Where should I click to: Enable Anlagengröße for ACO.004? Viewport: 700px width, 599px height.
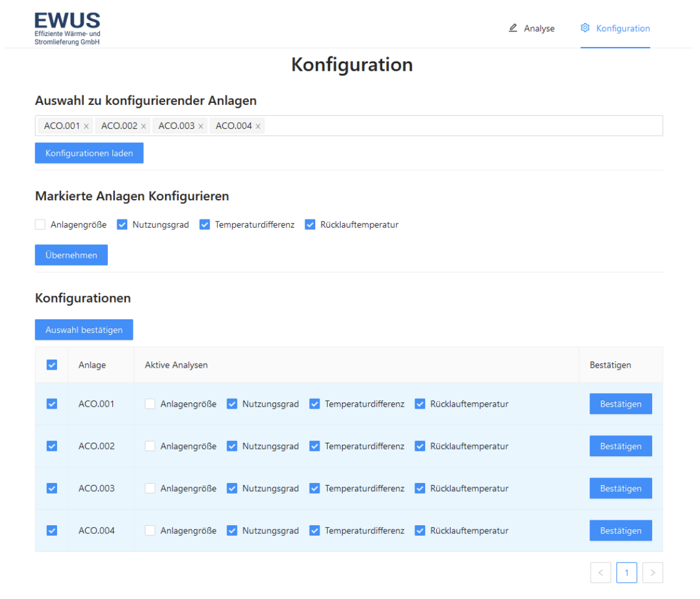(x=150, y=530)
